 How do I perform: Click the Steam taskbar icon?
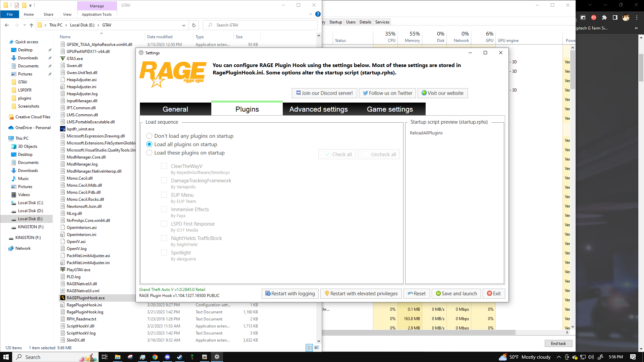tap(180, 357)
